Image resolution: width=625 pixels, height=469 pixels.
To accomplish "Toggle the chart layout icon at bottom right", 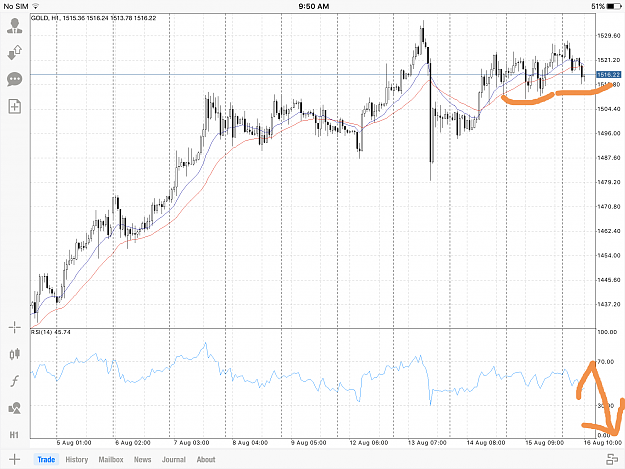I will point(612,459).
